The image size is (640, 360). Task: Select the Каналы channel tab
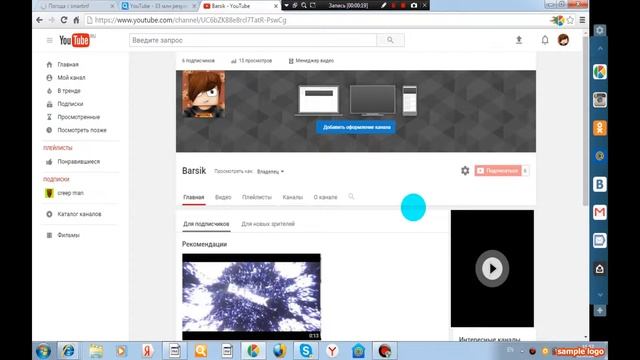click(293, 197)
